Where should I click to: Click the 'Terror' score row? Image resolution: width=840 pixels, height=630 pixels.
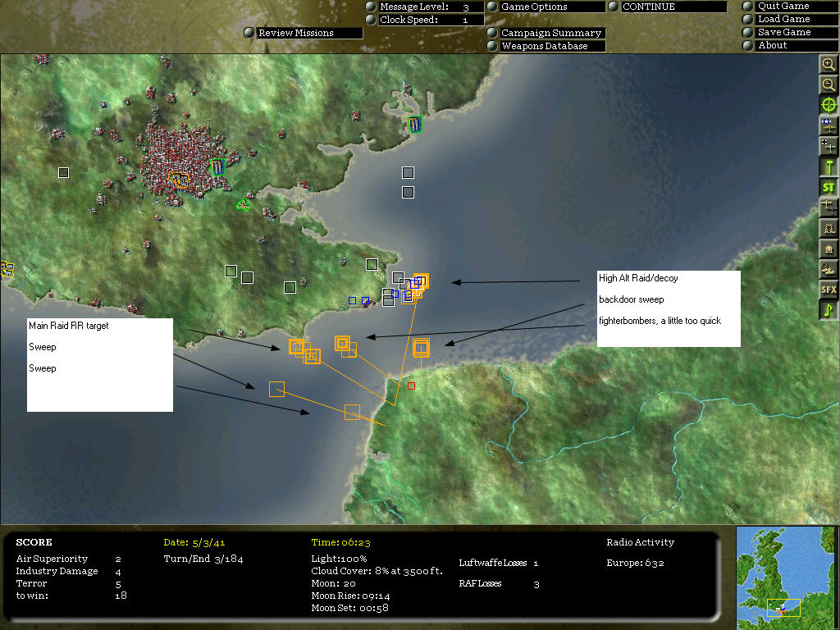click(x=69, y=584)
